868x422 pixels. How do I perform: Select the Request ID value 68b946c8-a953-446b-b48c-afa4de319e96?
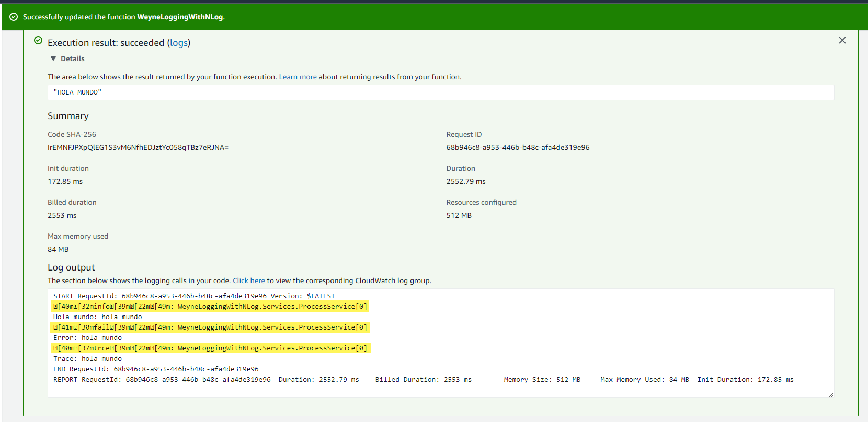coord(518,147)
